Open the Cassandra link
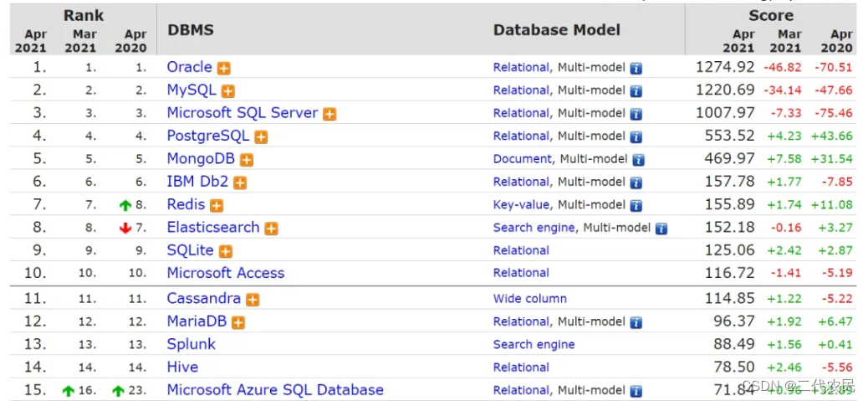868x401 pixels. point(204,298)
